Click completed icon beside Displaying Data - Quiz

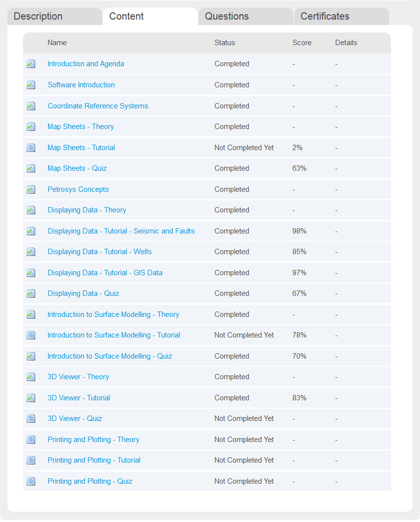[x=31, y=293]
